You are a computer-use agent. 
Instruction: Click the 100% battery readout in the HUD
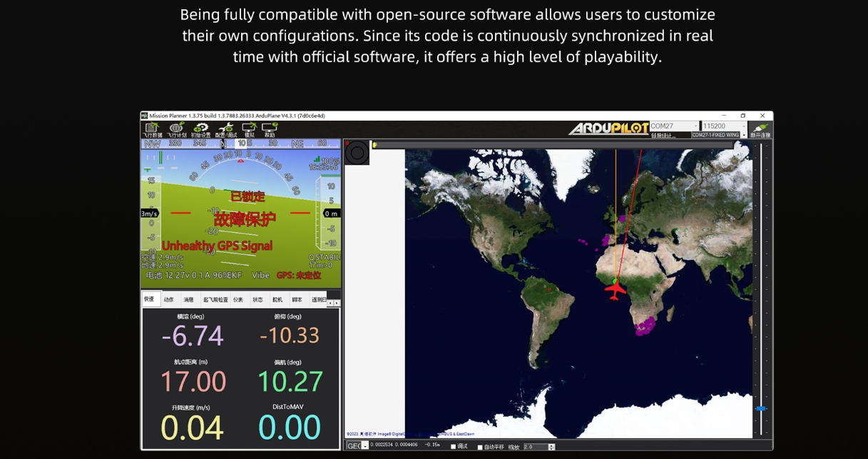pyautogui.click(x=330, y=161)
